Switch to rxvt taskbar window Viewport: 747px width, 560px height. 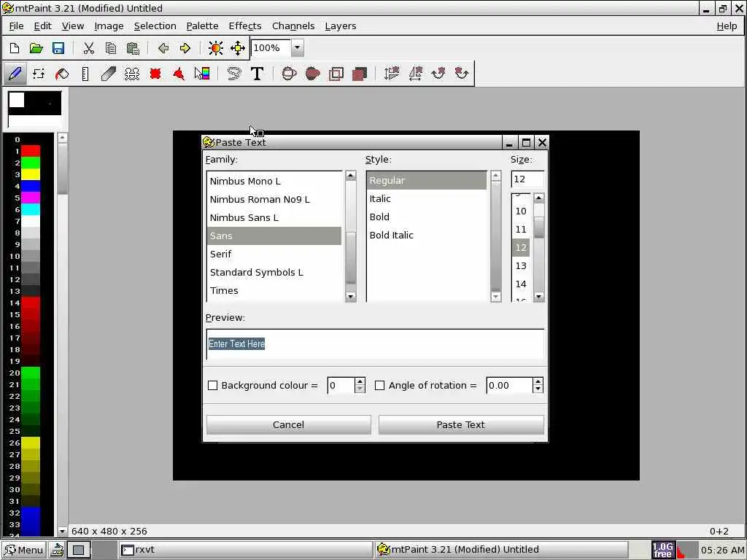(244, 550)
